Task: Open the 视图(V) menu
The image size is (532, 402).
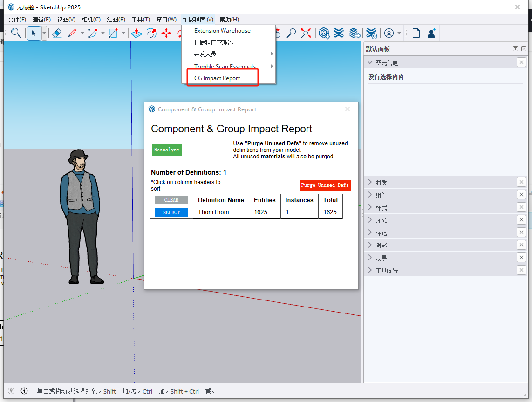Action: click(66, 20)
